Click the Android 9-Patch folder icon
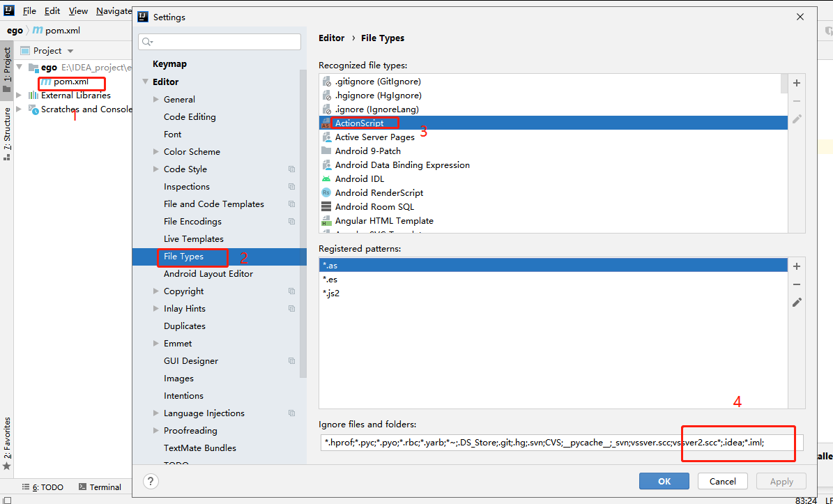This screenshot has height=504, width=833. [326, 151]
